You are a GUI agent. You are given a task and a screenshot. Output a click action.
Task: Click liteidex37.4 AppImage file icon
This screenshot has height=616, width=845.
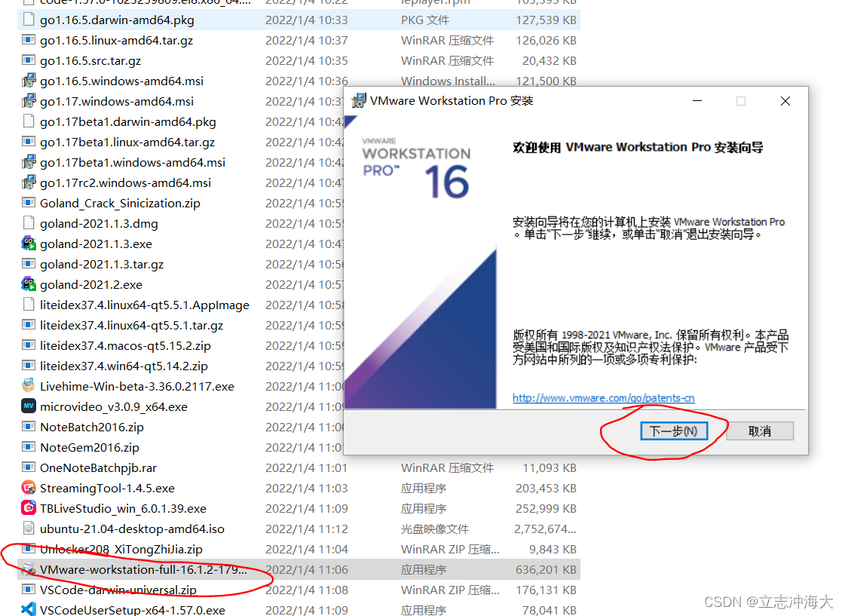[x=29, y=305]
